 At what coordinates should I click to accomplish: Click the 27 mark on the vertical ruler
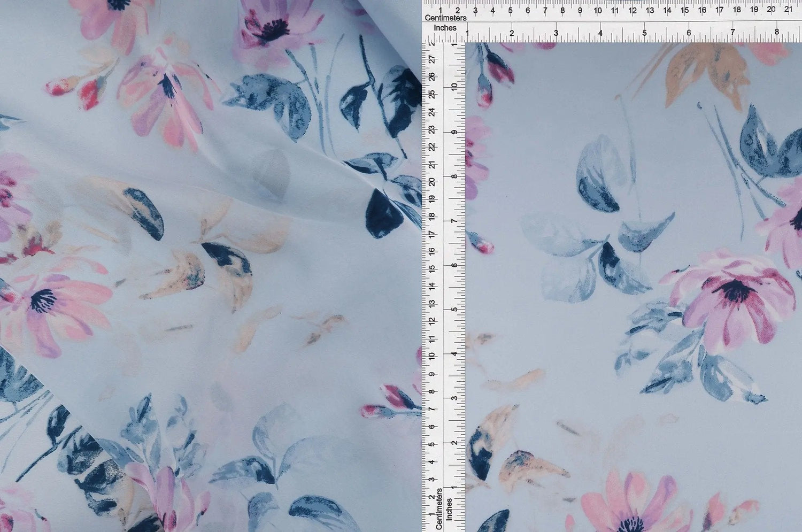[x=432, y=59]
